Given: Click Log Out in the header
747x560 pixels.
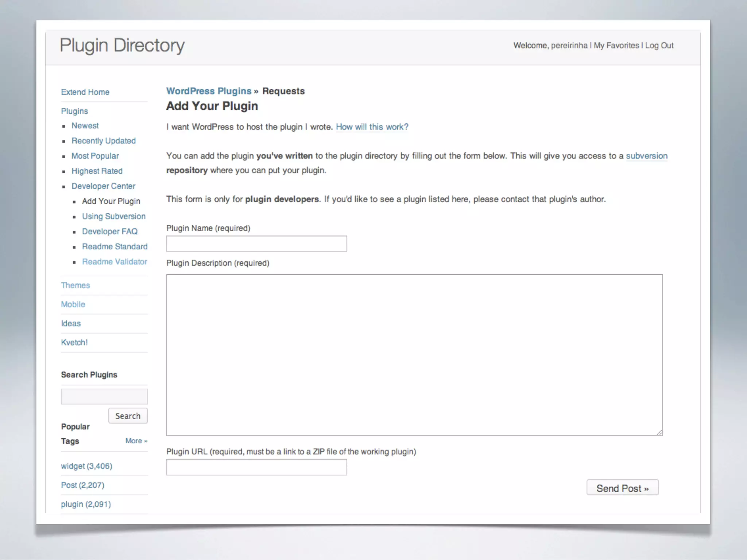Looking at the screenshot, I should tap(659, 46).
